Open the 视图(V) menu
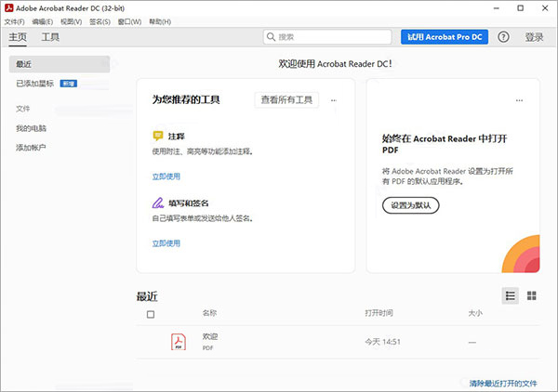 click(x=72, y=22)
